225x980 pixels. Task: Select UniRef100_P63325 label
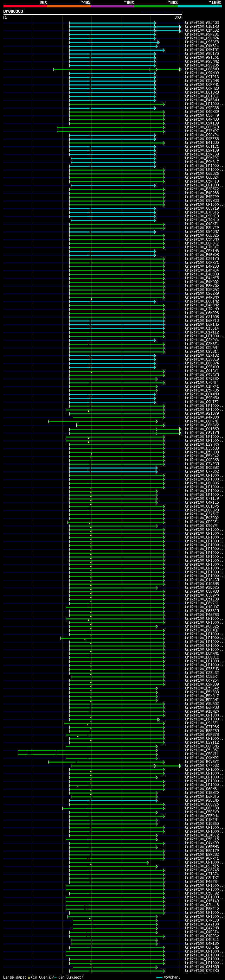point(202,611)
